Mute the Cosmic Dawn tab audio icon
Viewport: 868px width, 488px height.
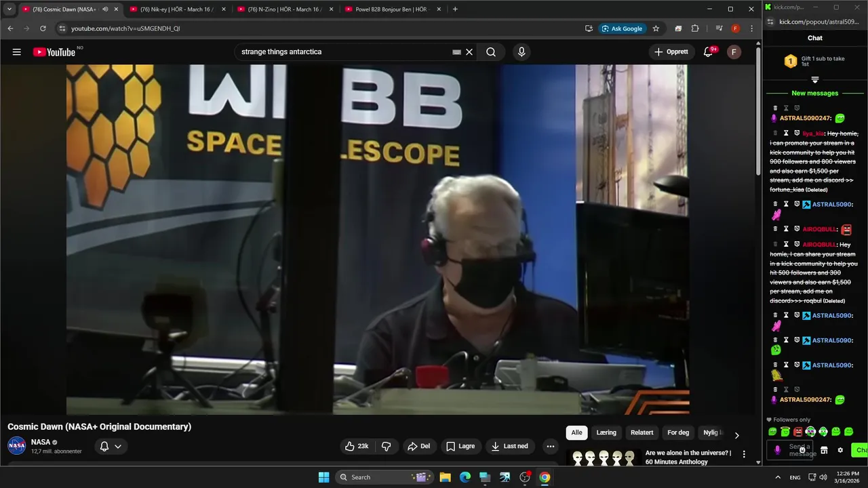[105, 9]
